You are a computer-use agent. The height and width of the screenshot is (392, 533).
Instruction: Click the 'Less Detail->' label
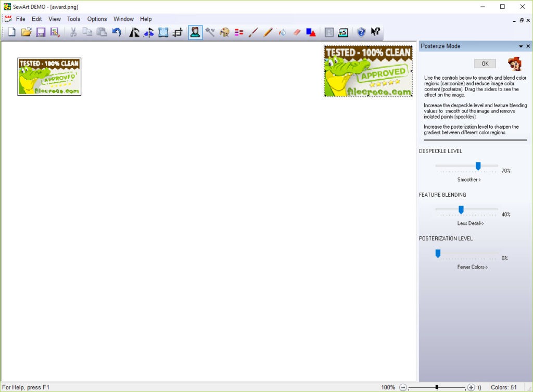pos(471,223)
